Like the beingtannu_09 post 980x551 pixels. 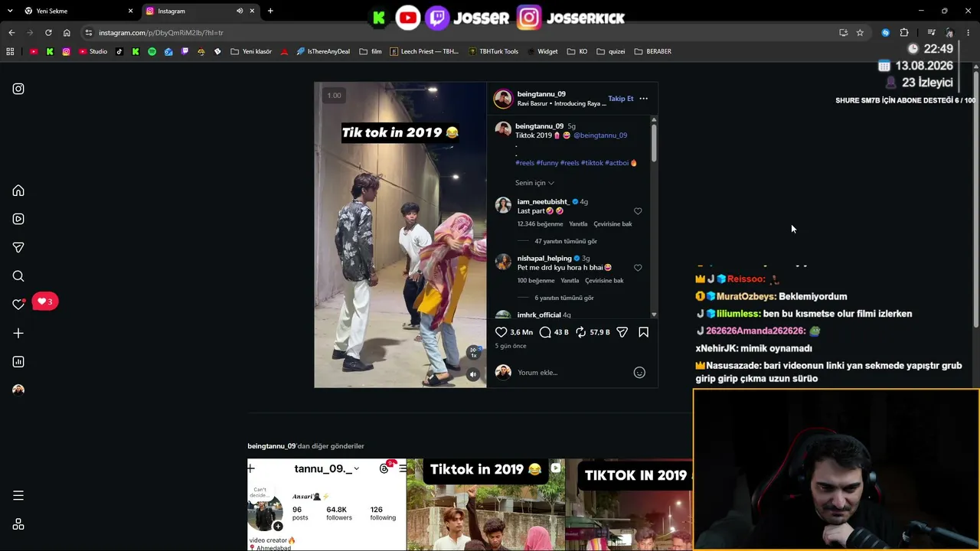point(501,332)
